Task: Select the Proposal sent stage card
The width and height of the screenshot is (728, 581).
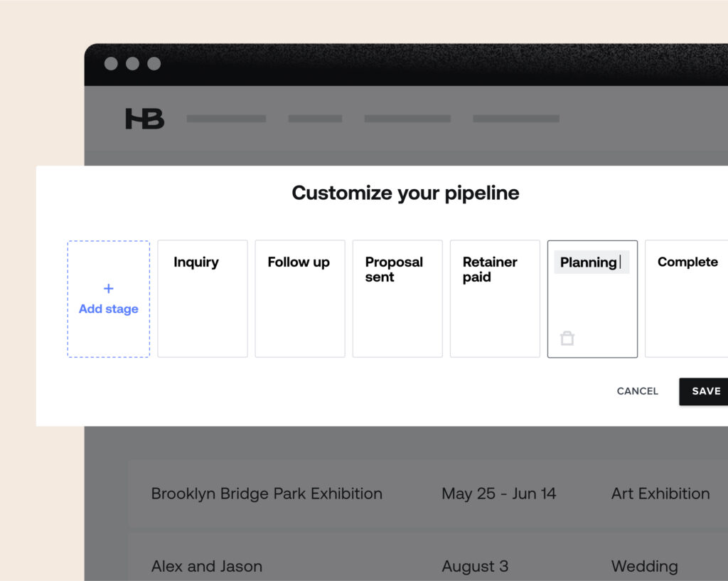Action: 397,299
